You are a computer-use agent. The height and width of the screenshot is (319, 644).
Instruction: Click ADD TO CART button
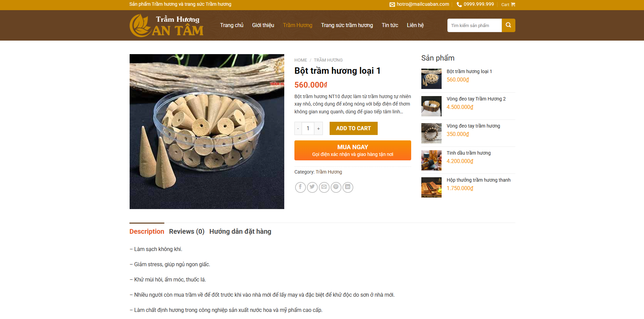(x=354, y=129)
